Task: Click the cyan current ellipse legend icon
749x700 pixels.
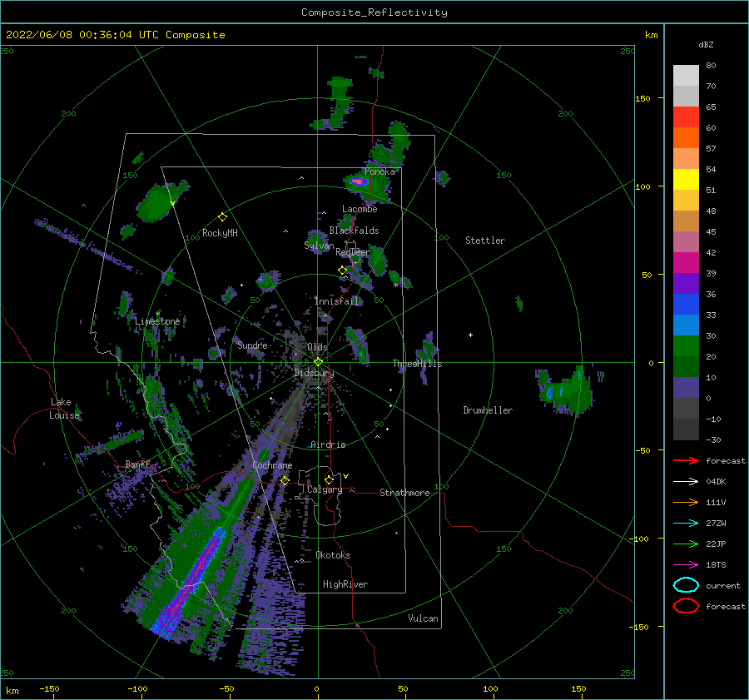Action: 686,585
